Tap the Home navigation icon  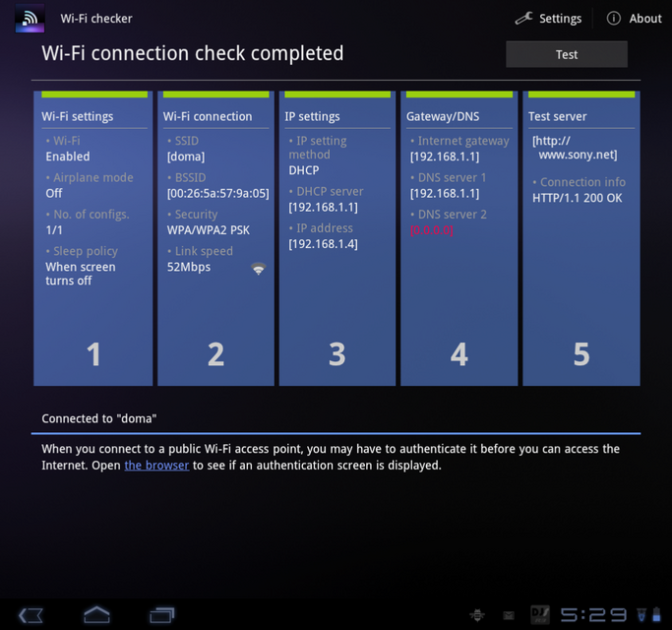pos(96,614)
